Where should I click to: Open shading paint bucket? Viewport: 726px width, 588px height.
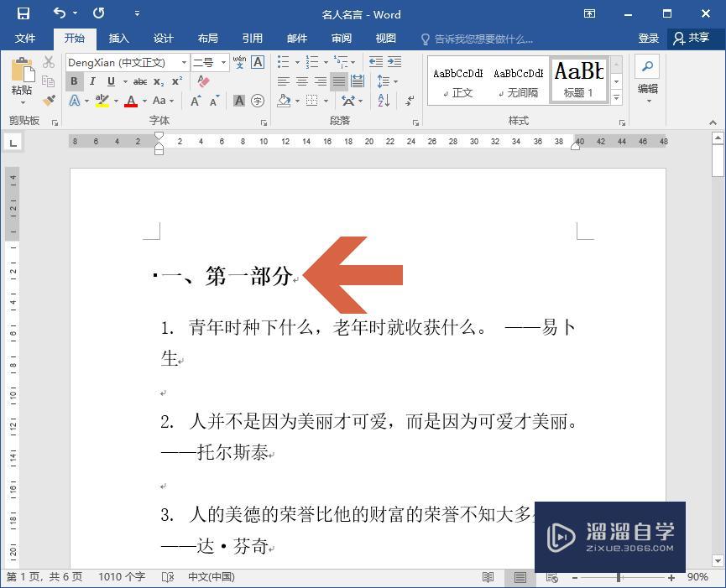(284, 101)
